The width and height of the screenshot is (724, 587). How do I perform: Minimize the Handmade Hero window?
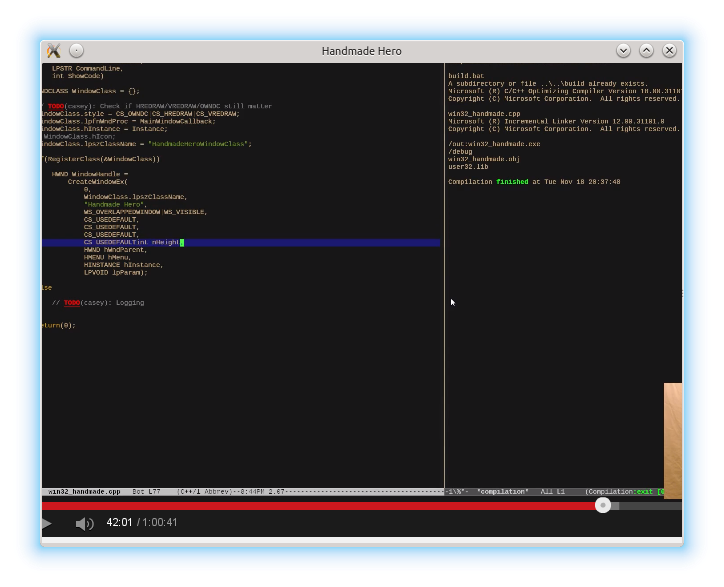[624, 50]
